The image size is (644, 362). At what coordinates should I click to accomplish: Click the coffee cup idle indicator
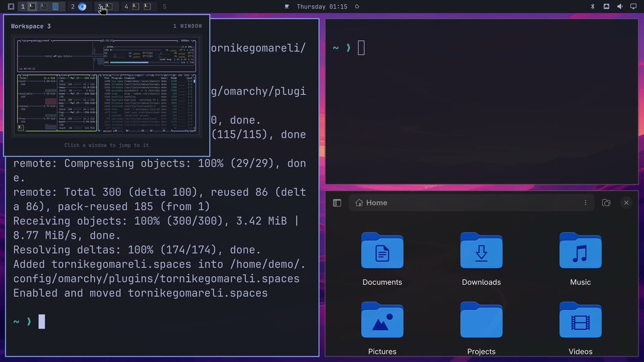click(x=287, y=6)
